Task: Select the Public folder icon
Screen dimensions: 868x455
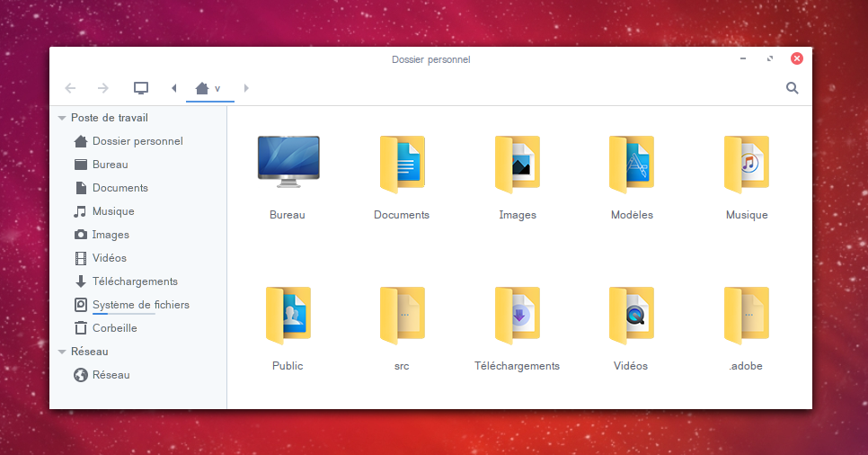Action: [x=288, y=316]
